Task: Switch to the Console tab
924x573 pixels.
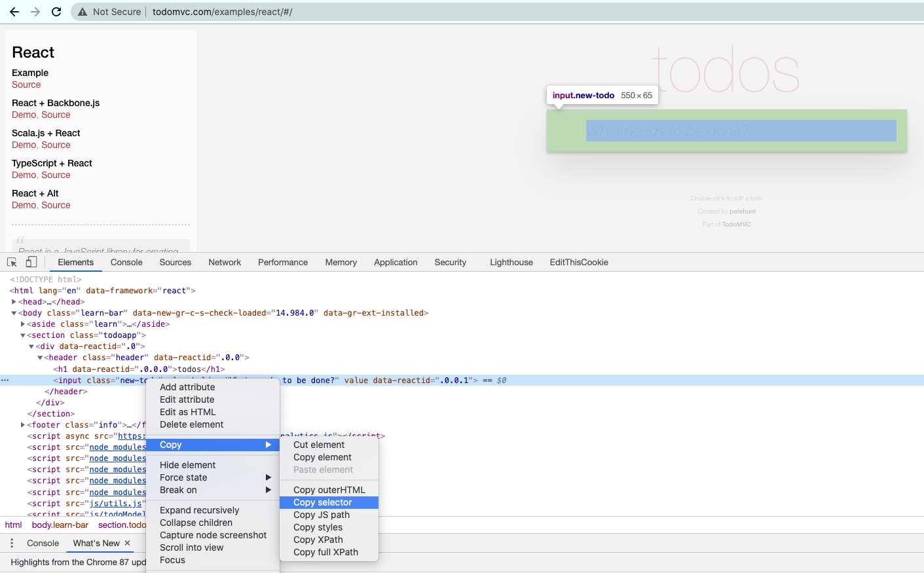Action: pyautogui.click(x=126, y=262)
